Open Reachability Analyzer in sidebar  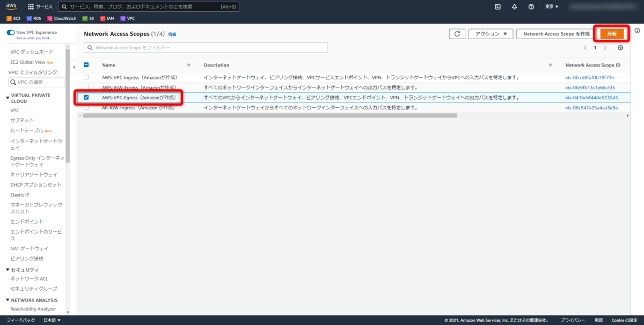33,308
